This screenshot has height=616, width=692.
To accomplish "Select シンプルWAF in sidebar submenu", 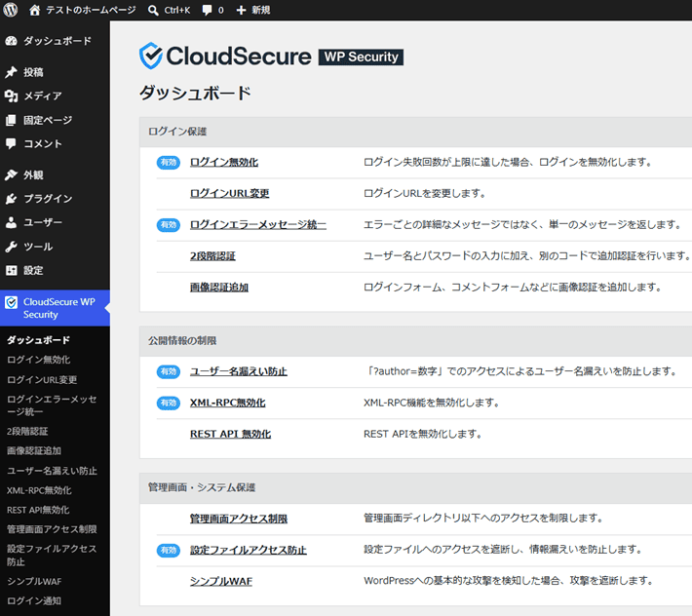I will pos(34,581).
